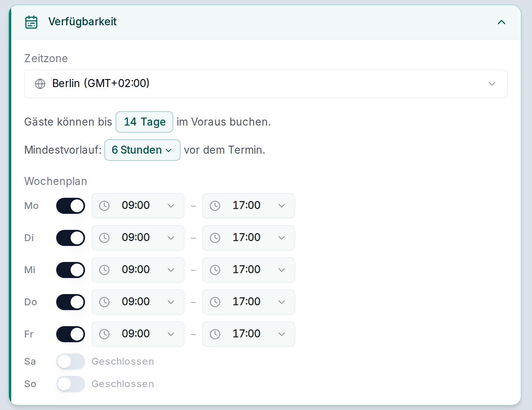Open the Do end time 17:00 dropdown
The height and width of the screenshot is (410, 532).
(249, 302)
